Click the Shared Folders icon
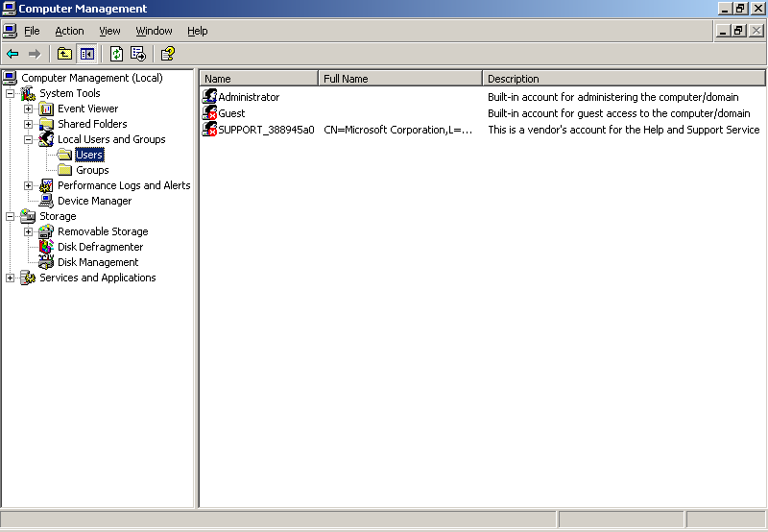 click(46, 124)
